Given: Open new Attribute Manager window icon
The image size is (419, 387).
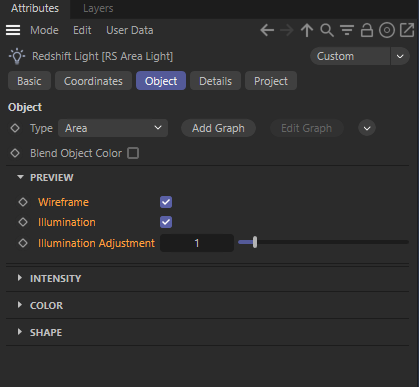Looking at the screenshot, I should (x=407, y=30).
